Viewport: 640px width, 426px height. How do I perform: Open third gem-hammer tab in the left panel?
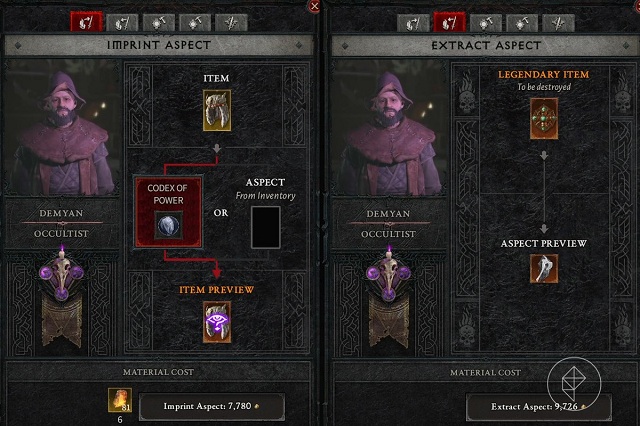(x=159, y=23)
